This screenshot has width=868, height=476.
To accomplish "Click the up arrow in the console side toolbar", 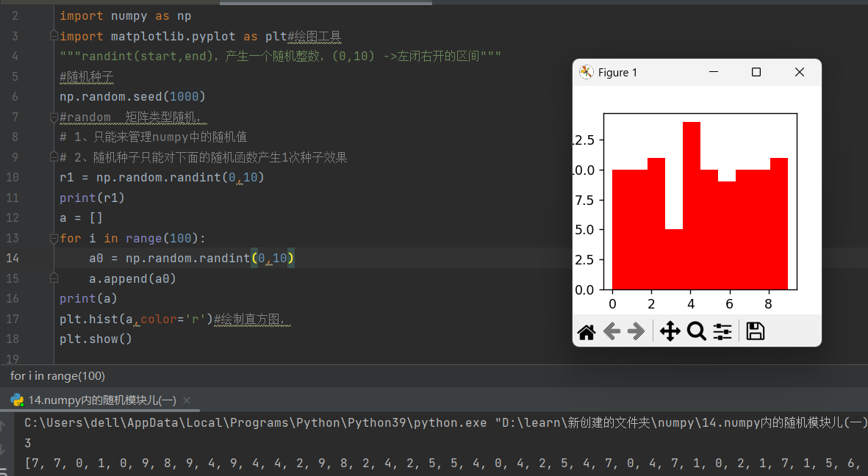I will (x=3, y=426).
